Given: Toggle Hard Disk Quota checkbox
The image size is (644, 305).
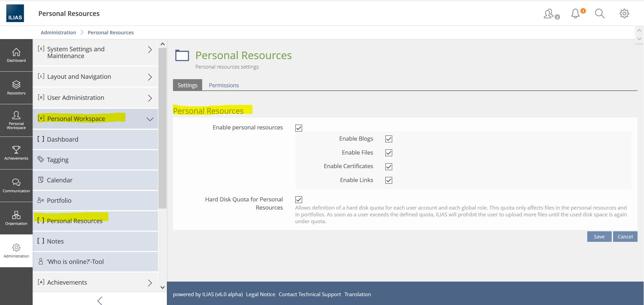Looking at the screenshot, I should [299, 200].
